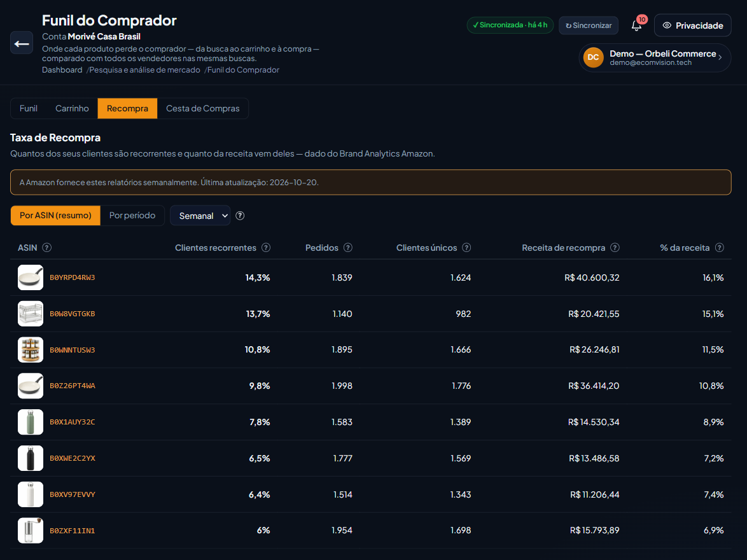The image size is (747, 560).
Task: Select Por ASIN (resumo) view
Action: coord(55,216)
